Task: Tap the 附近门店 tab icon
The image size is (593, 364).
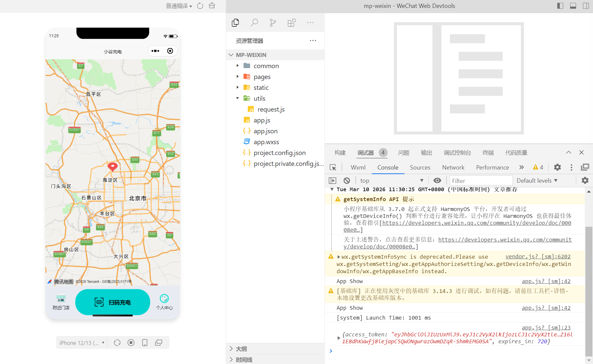Action: coord(61,299)
